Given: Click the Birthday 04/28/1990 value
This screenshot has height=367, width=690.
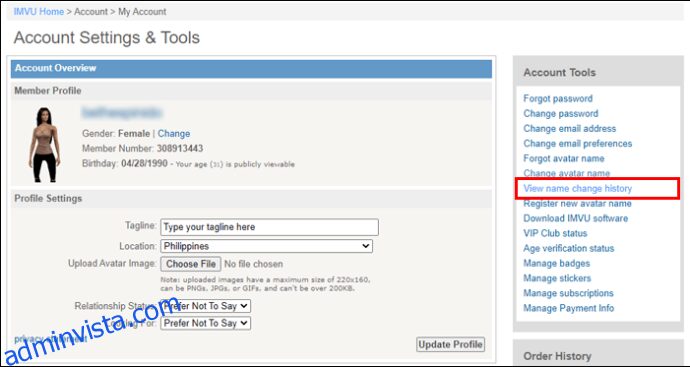Looking at the screenshot, I should (144, 163).
